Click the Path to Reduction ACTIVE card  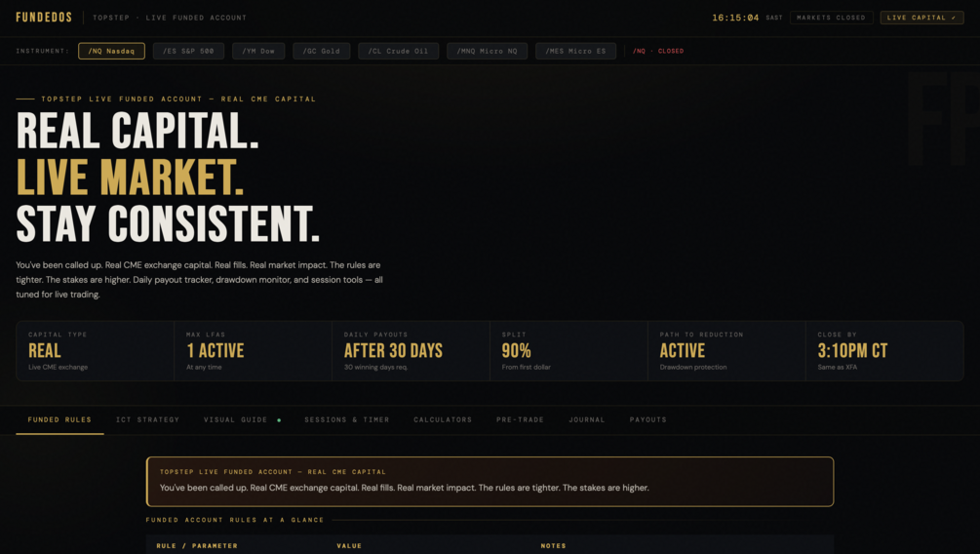click(x=726, y=351)
